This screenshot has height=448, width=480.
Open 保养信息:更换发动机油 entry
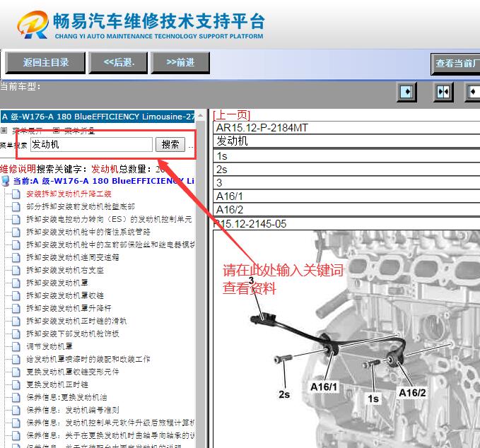(x=66, y=398)
